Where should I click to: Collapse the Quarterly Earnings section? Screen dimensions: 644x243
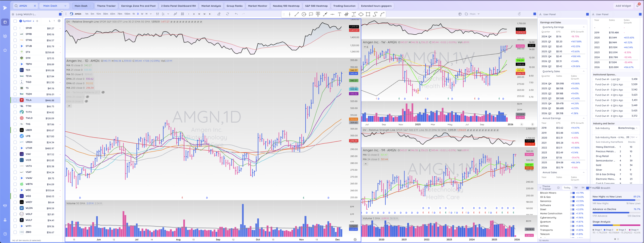(x=584, y=27)
